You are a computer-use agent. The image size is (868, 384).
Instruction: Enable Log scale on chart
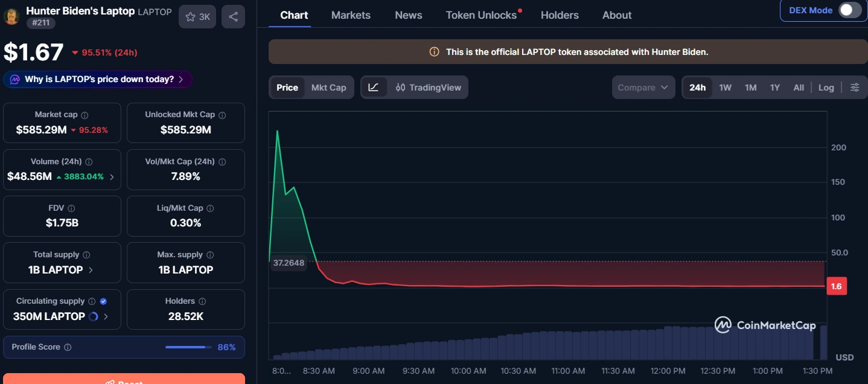pyautogui.click(x=826, y=88)
